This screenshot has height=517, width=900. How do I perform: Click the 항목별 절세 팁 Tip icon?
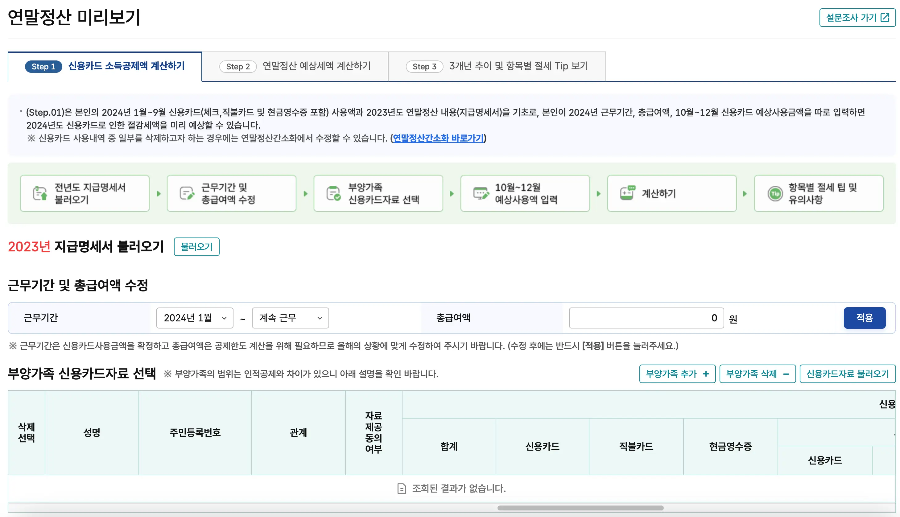pyautogui.click(x=775, y=194)
